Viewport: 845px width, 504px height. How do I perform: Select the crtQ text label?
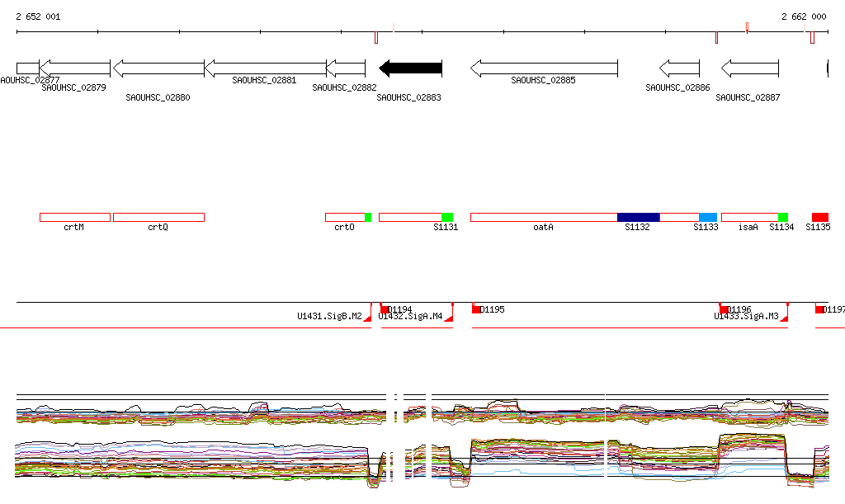point(158,227)
